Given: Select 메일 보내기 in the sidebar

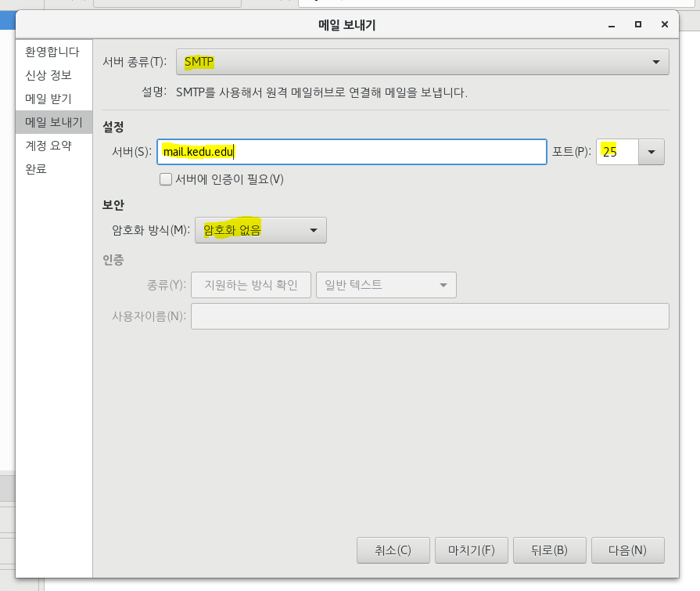Looking at the screenshot, I should pyautogui.click(x=53, y=122).
